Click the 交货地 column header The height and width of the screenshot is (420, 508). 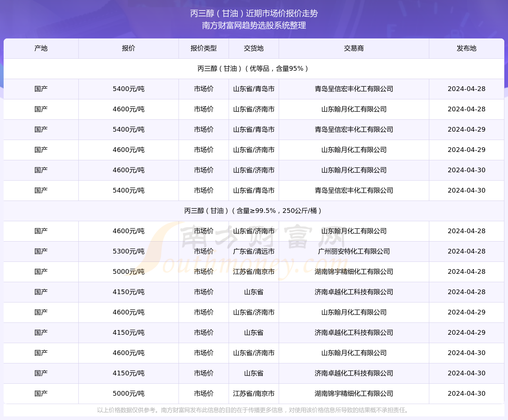point(254,48)
